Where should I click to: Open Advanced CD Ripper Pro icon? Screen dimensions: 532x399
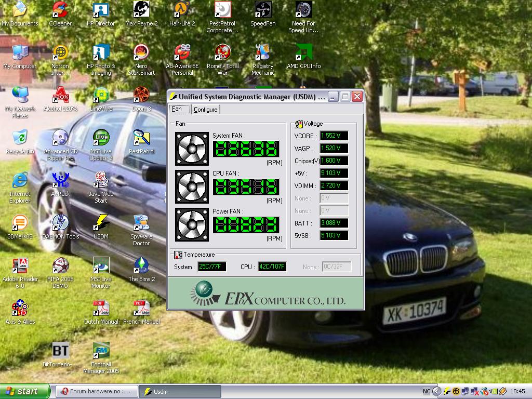[x=60, y=145]
